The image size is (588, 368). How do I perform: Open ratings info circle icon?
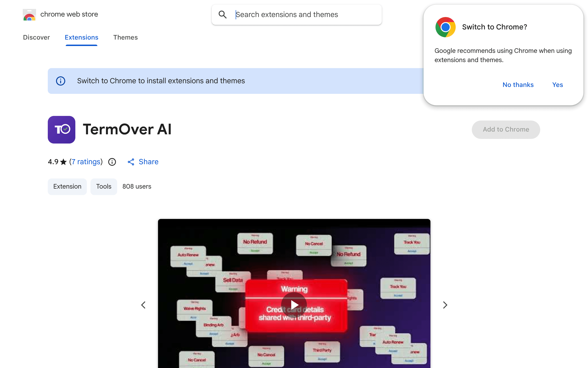112,162
